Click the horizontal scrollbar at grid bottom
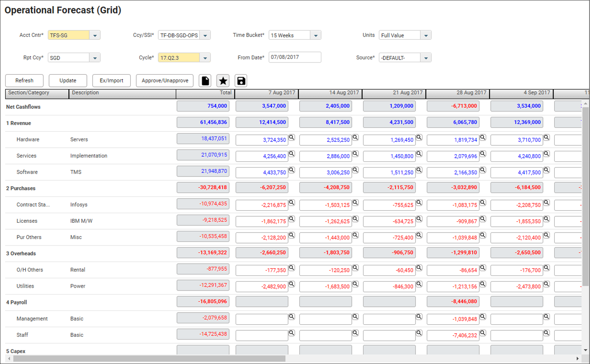 point(149,359)
